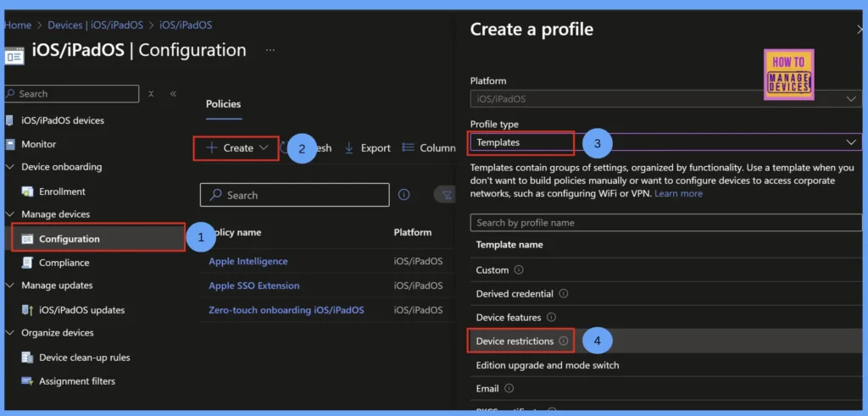Screen dimensions: 868x416
Task: Click the Export button
Action: point(367,147)
